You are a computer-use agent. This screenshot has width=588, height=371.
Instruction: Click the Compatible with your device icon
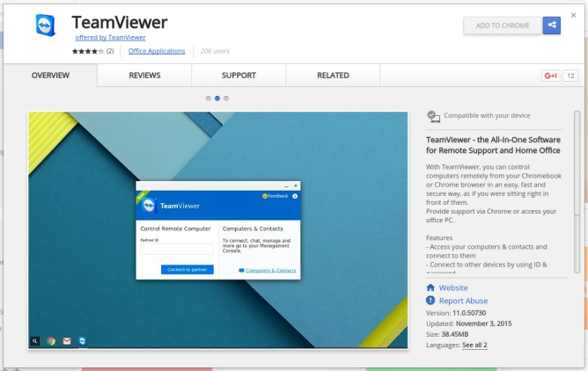(433, 116)
